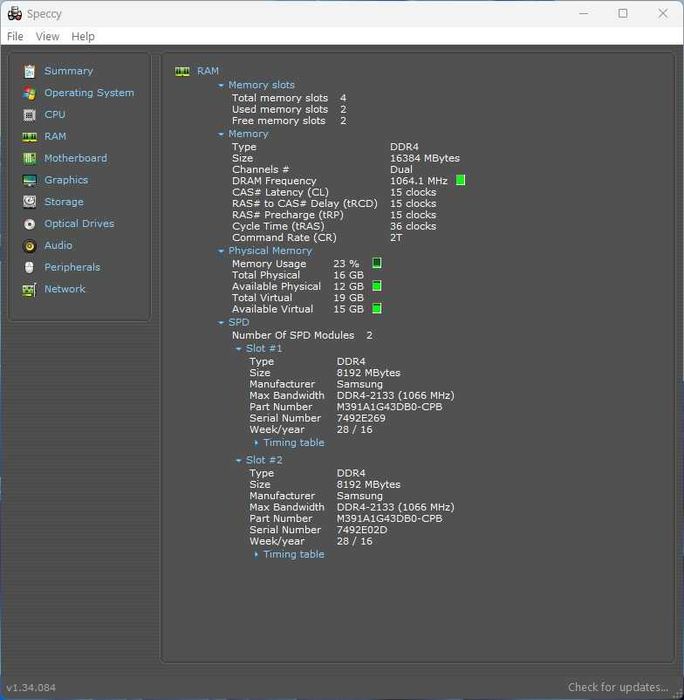Open the View menu

(47, 37)
